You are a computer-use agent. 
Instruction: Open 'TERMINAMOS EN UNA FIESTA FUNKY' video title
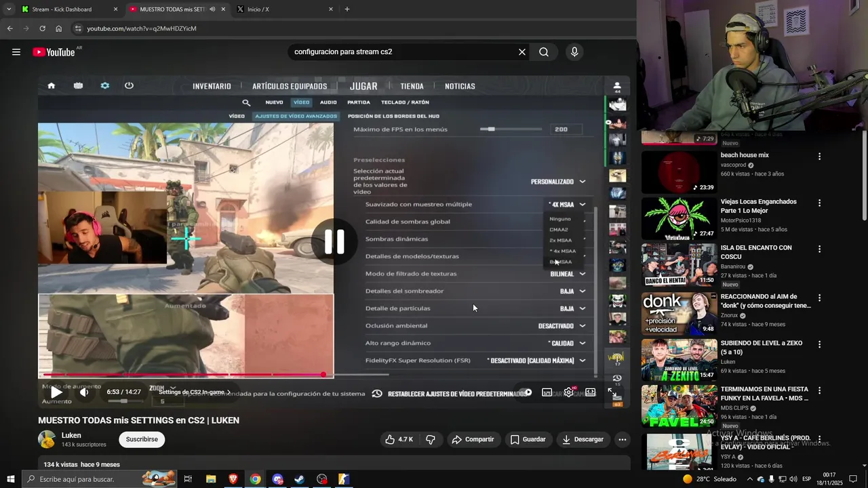point(764,394)
